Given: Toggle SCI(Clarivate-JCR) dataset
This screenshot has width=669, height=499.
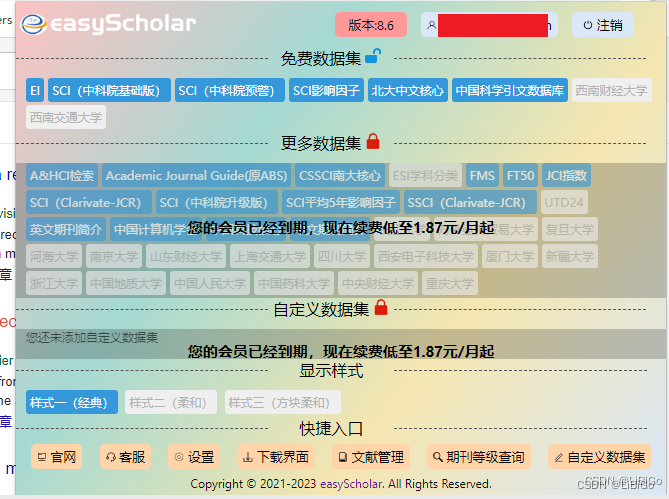Looking at the screenshot, I should pos(89,202).
